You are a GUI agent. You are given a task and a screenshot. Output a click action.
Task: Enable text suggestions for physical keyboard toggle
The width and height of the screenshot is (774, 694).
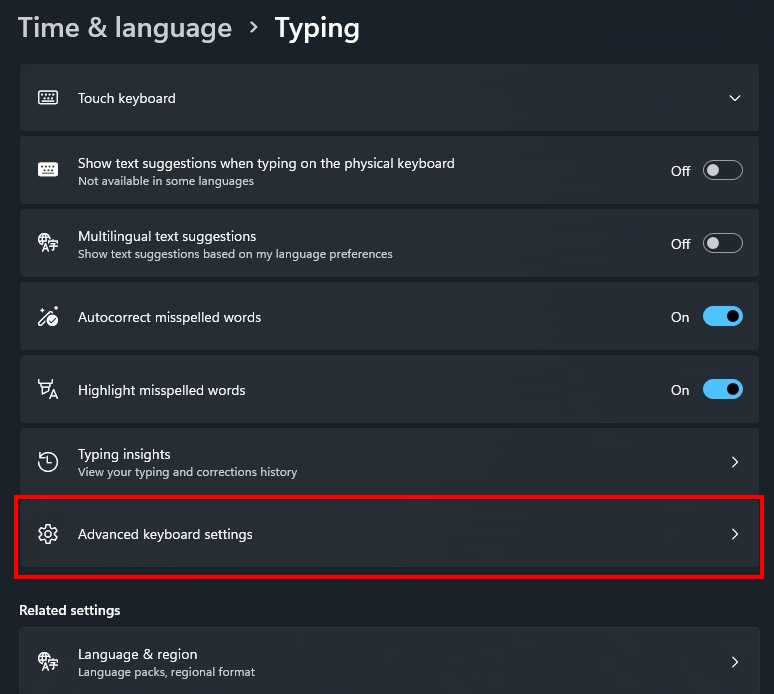(x=723, y=170)
